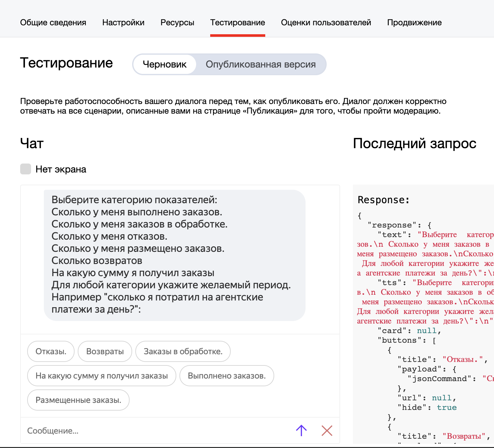494x448 pixels.
Task: Go to the "Ресурсы" tab
Action: click(x=177, y=22)
